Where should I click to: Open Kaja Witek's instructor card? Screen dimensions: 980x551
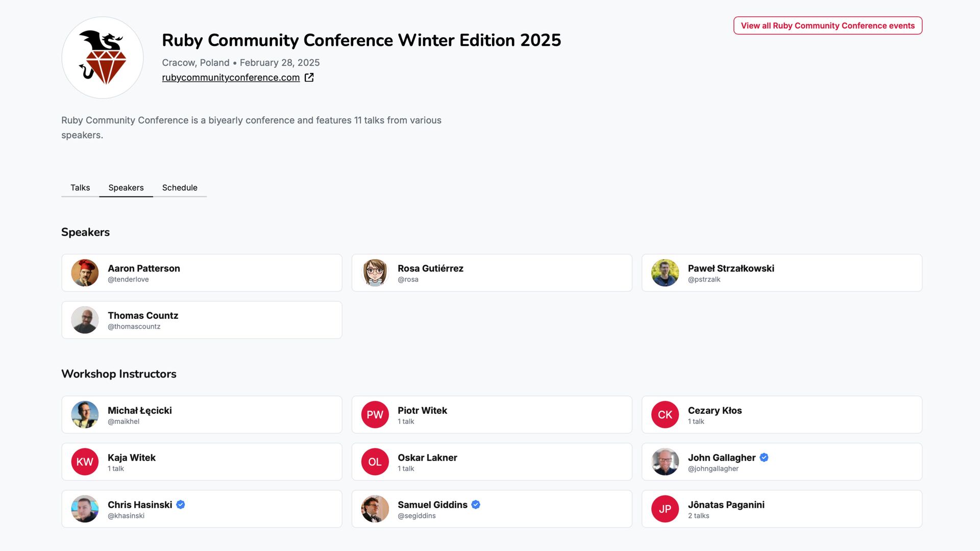(x=202, y=462)
